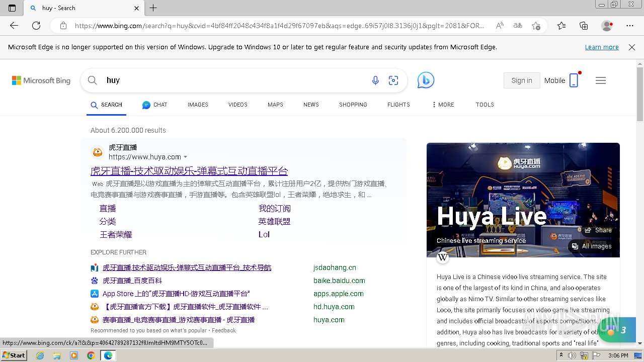This screenshot has height=362, width=644.
Task: Open the jsdaohang.cn explore further link
Action: (x=187, y=267)
